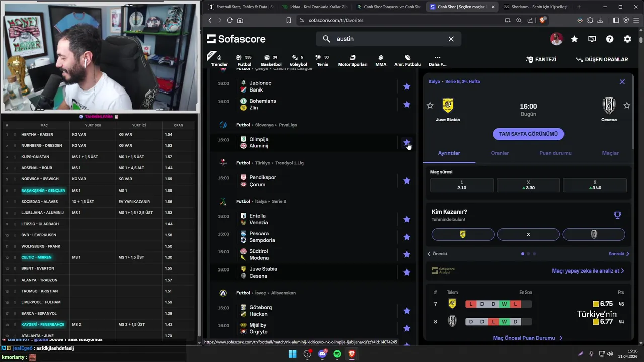Toggle favorite star for Pendikspor - Çorum
This screenshot has width=644, height=362.
(x=407, y=181)
